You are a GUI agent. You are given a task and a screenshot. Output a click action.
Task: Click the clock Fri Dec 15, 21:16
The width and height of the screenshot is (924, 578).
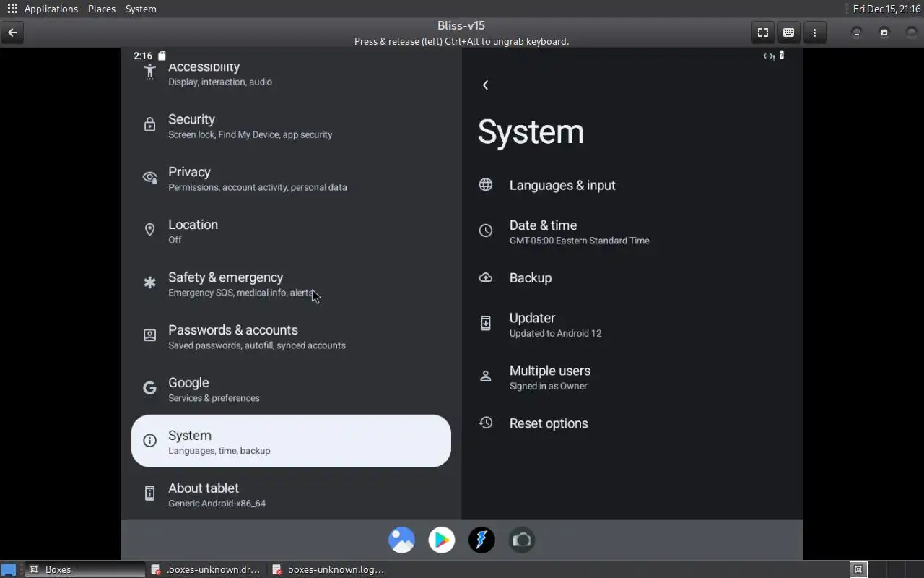(x=886, y=9)
